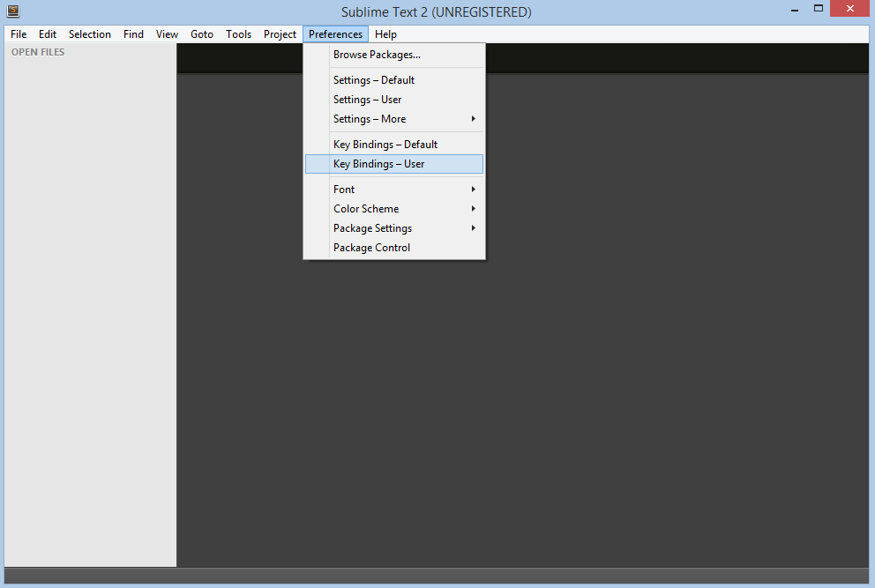Open the File menu
The image size is (875, 588).
pos(19,34)
